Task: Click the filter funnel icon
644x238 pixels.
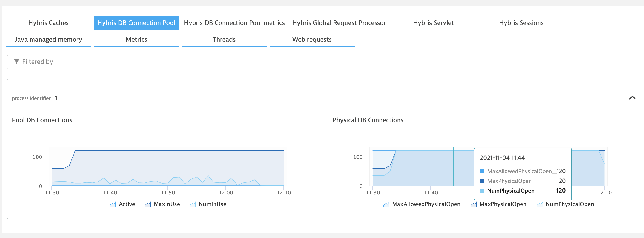Action: click(16, 62)
